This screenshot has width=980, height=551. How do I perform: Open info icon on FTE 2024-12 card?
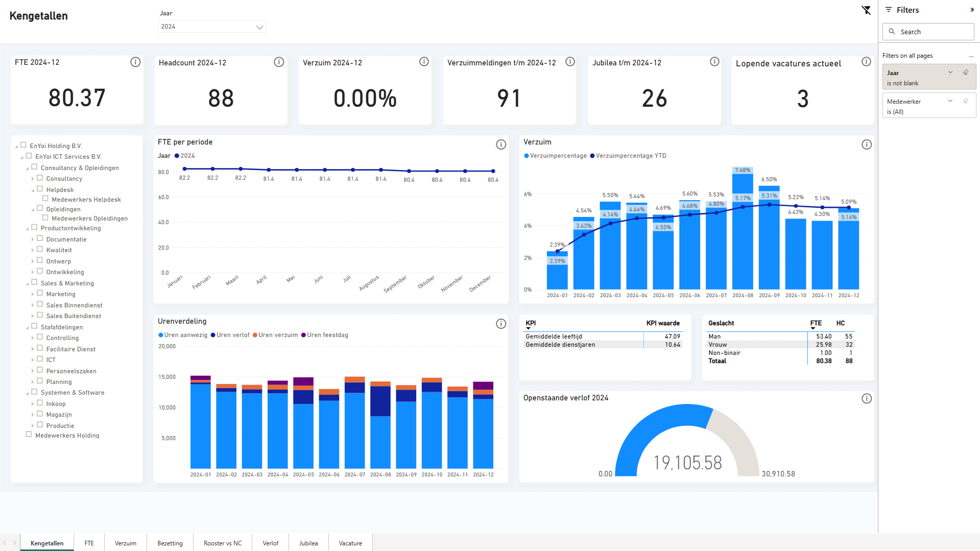[135, 62]
